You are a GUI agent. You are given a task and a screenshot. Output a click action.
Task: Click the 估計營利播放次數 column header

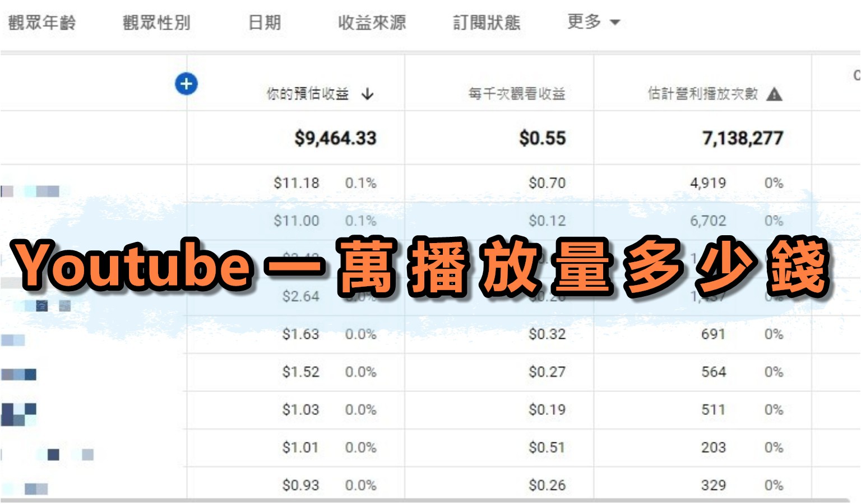coord(703,94)
